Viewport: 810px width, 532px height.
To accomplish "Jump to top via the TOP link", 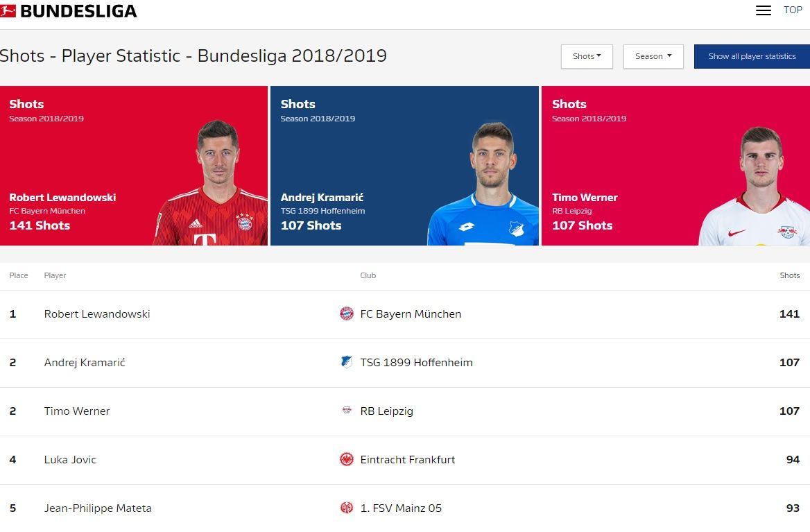I will (793, 10).
